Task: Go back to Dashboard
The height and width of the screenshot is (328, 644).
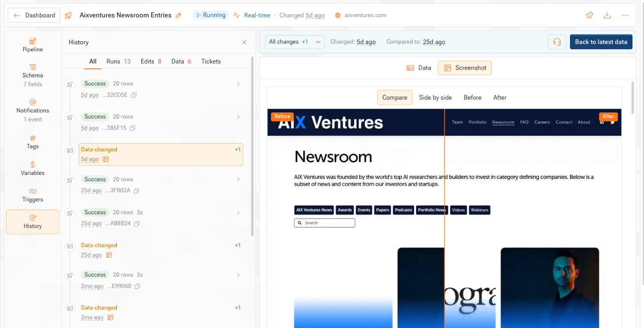Action: tap(34, 15)
